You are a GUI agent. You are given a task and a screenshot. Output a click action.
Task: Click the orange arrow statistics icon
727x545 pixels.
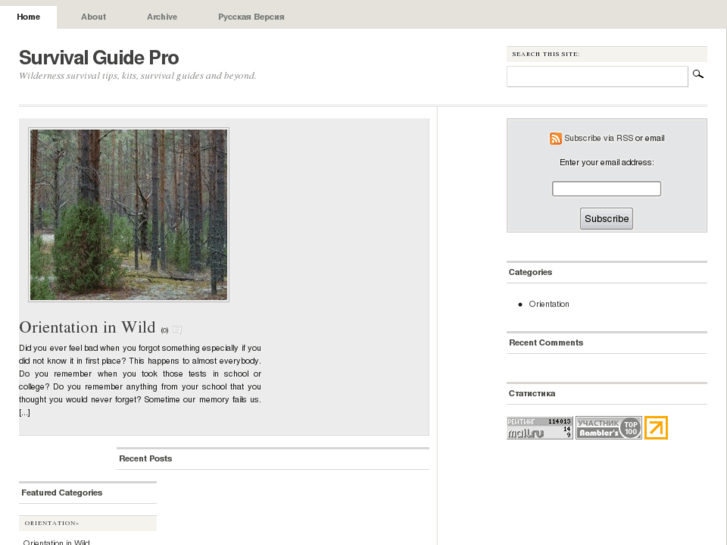(x=656, y=428)
